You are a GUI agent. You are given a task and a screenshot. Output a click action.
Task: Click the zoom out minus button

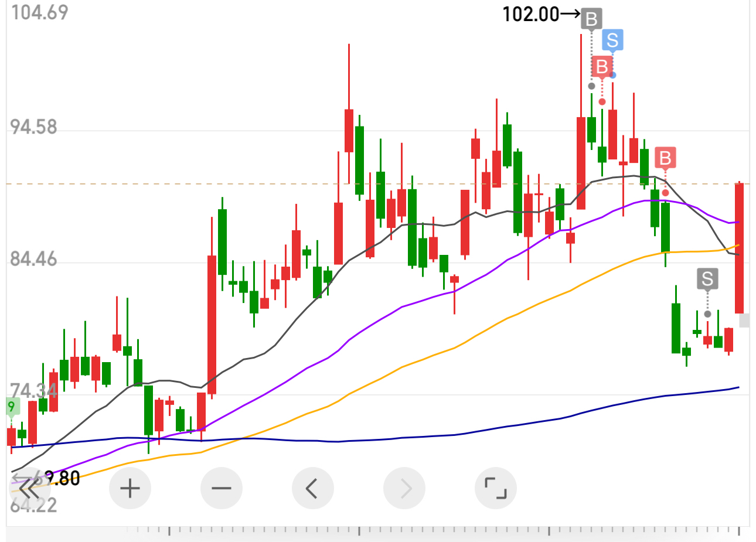tap(222, 488)
